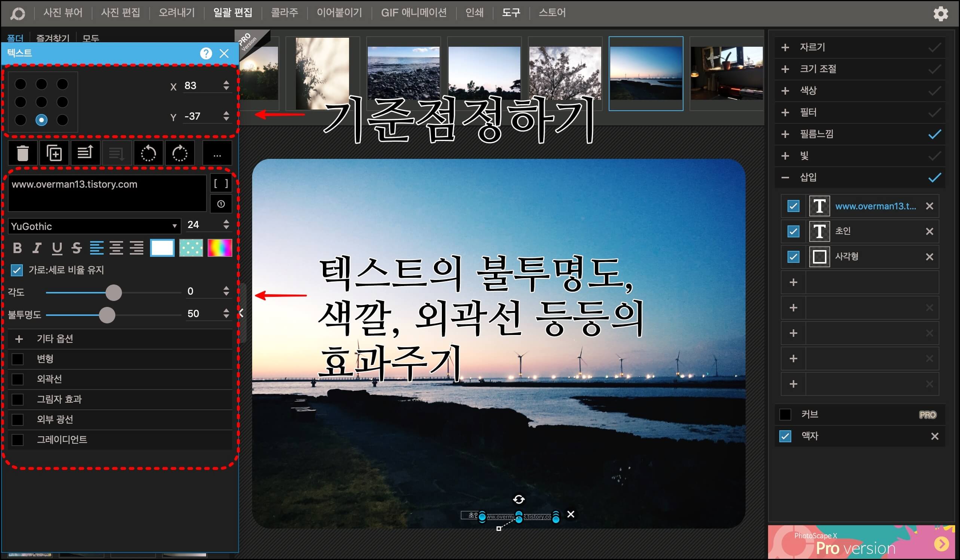Open the GIF 애니메이션 tab
This screenshot has width=960, height=560.
tap(413, 13)
